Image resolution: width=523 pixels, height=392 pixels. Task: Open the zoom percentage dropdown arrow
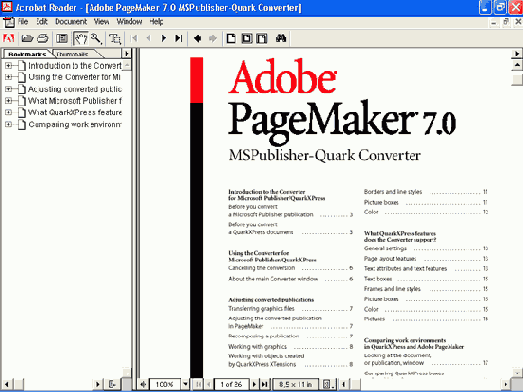click(185, 384)
